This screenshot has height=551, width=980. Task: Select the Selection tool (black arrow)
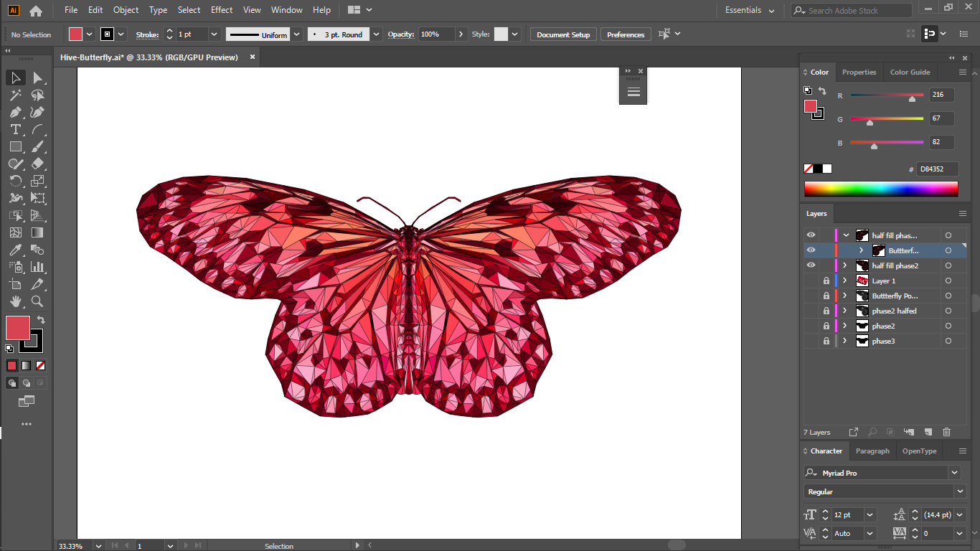click(x=16, y=77)
